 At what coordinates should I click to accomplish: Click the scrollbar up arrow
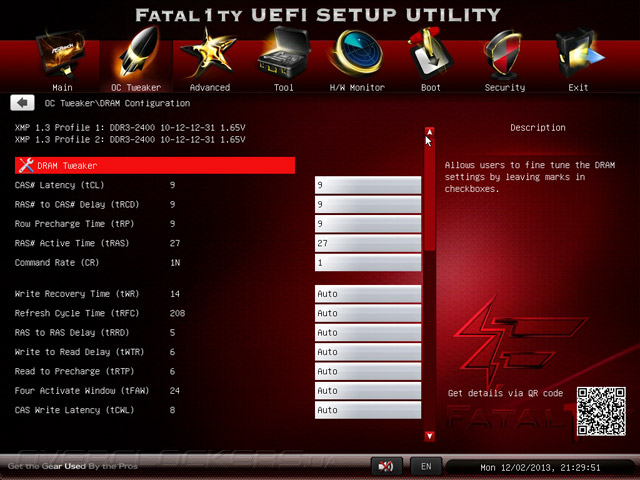[429, 132]
